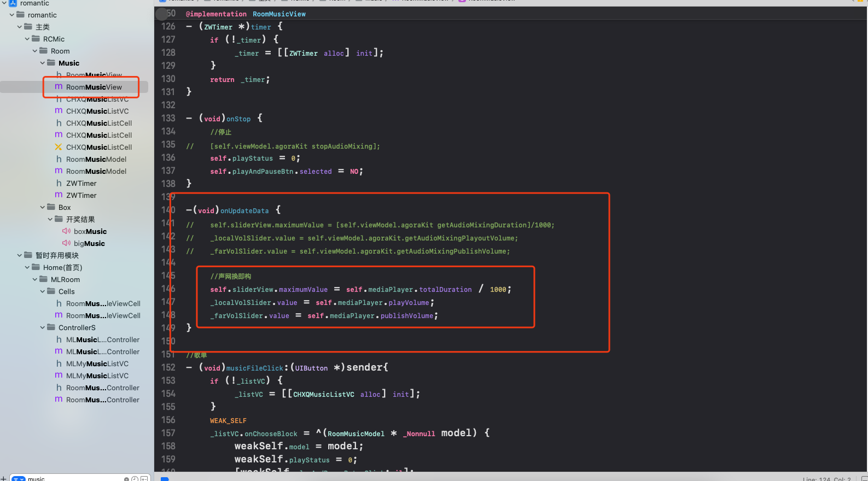This screenshot has width=868, height=481.
Task: Open CHXQMusicListVC implementation file
Action: [x=97, y=111]
